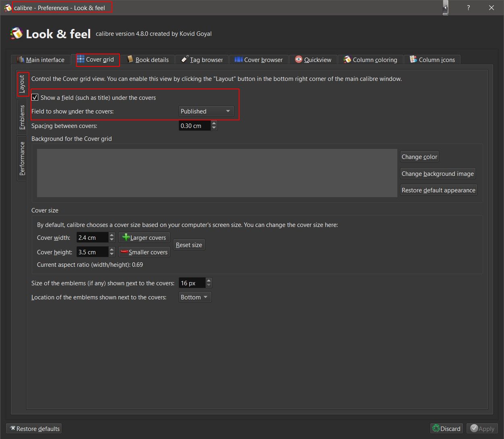Open the Cover browser tab
The width and height of the screenshot is (504, 439).
pyautogui.click(x=259, y=60)
